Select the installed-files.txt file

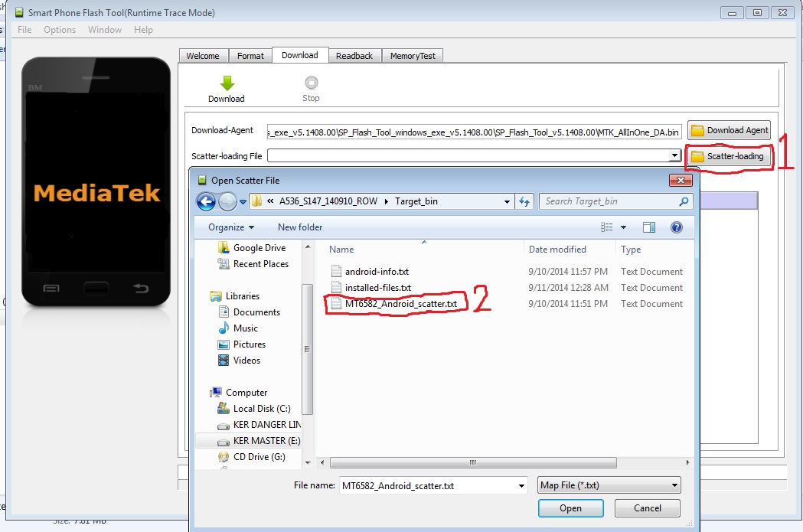[378, 288]
